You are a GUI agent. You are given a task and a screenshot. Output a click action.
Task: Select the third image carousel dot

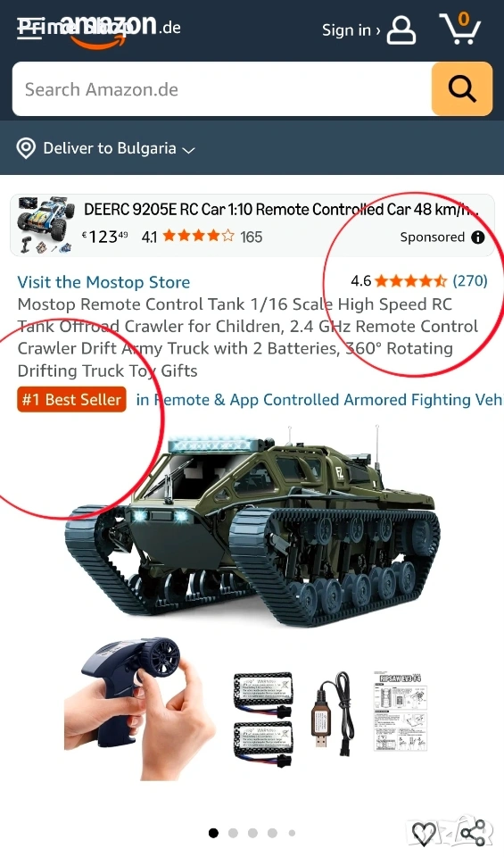252,833
